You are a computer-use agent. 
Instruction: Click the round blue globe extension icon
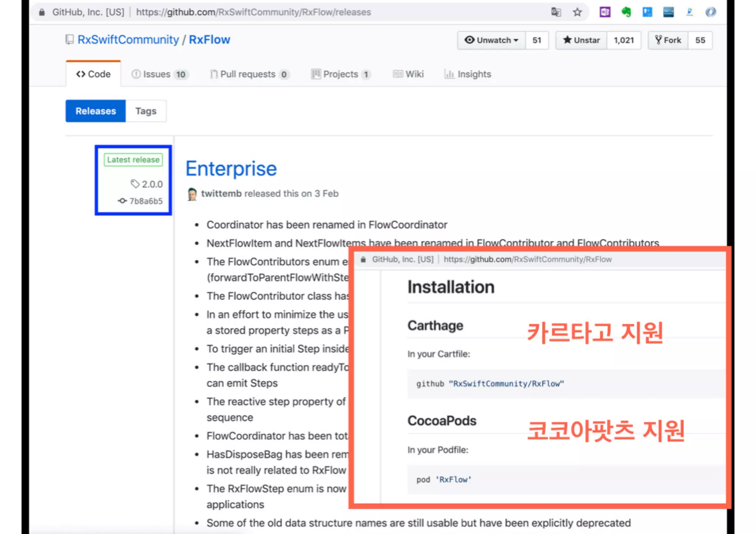pyautogui.click(x=711, y=12)
